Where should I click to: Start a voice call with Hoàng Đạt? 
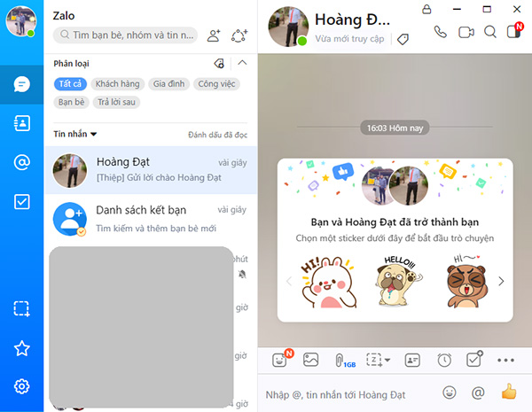pyautogui.click(x=441, y=32)
